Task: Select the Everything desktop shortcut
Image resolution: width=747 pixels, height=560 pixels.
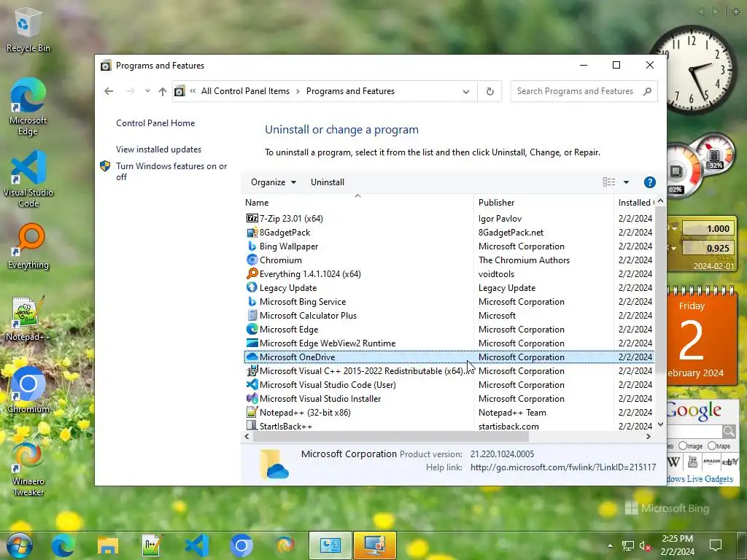Action: point(28,246)
